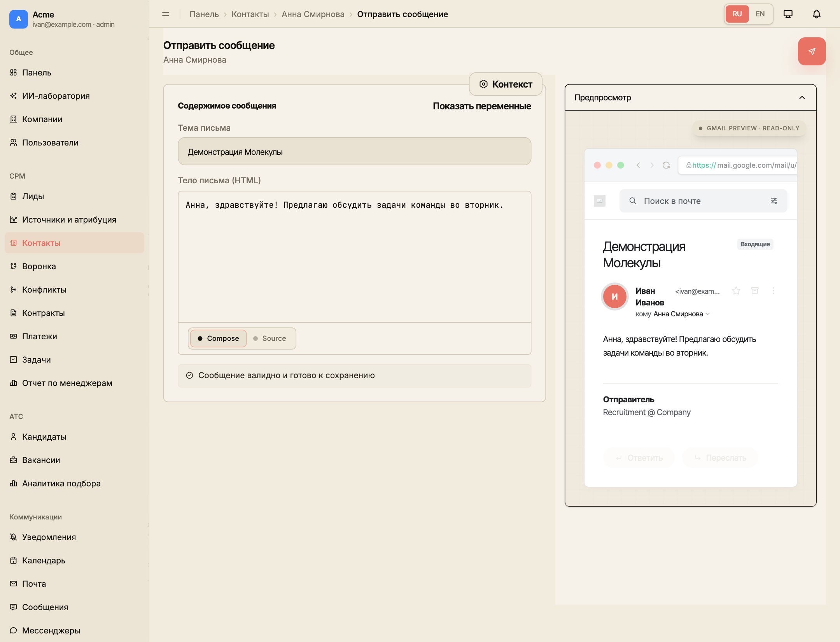Click the Входящие label badge
840x642 pixels.
[755, 244]
